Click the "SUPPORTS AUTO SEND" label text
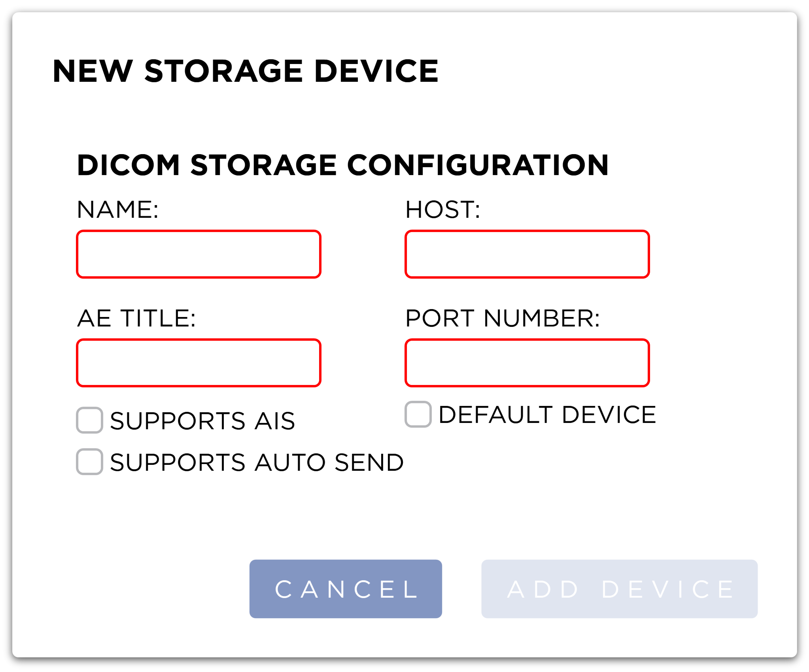 pos(257,462)
